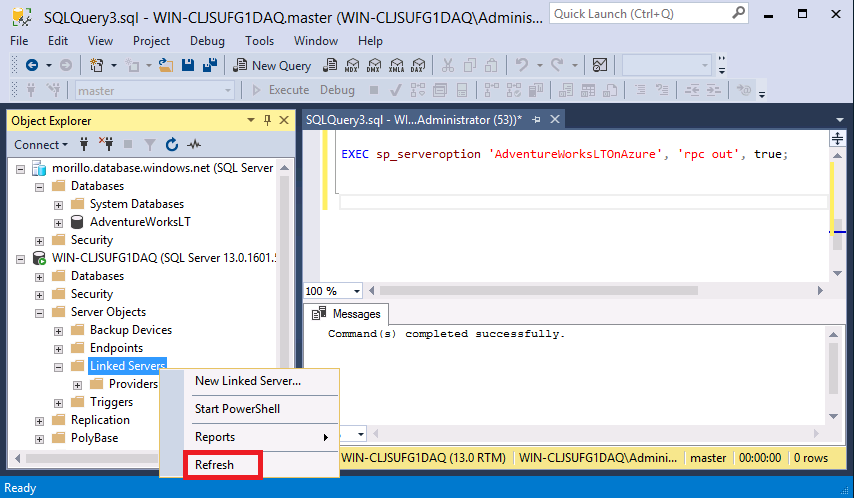
Task: Click the query editor horizontal scrollbar
Action: 539,291
